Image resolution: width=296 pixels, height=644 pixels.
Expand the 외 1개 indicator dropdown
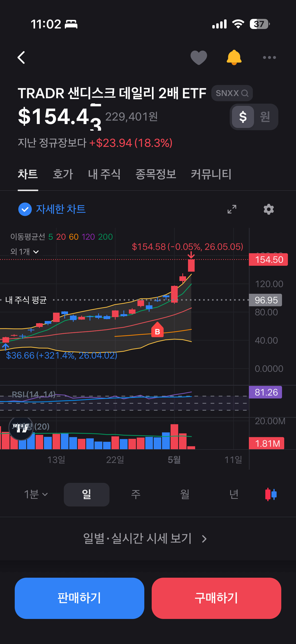[x=25, y=252]
